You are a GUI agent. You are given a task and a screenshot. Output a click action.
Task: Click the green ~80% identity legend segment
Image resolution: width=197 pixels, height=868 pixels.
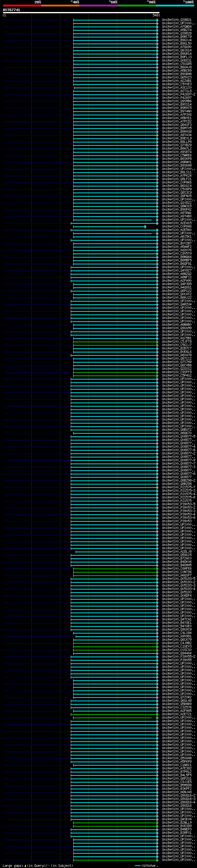pyautogui.click(x=137, y=6)
